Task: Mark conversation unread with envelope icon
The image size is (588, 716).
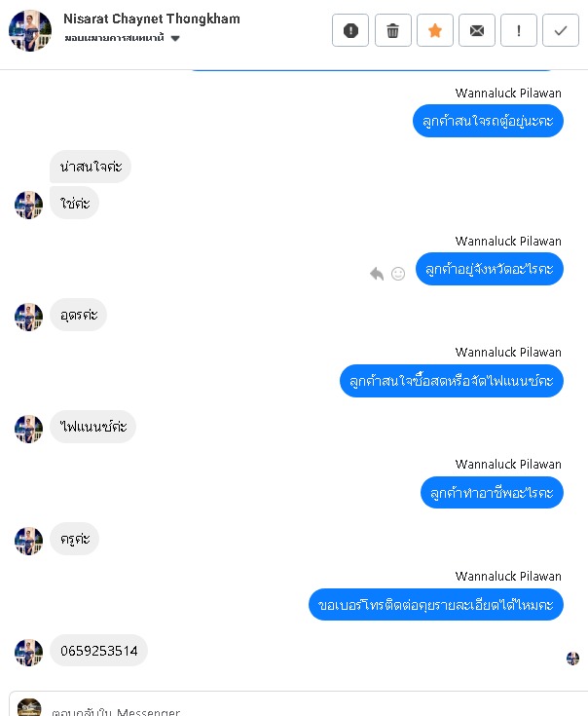Action: click(x=477, y=30)
